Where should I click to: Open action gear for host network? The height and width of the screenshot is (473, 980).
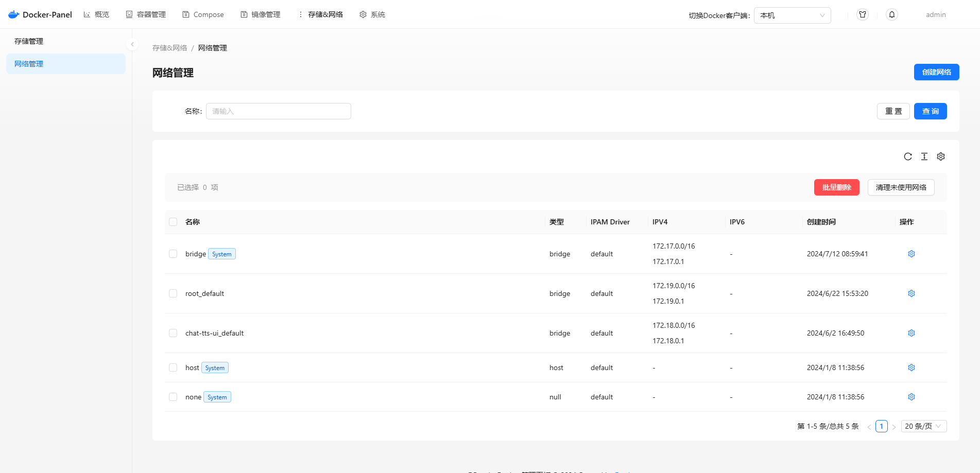click(x=912, y=367)
